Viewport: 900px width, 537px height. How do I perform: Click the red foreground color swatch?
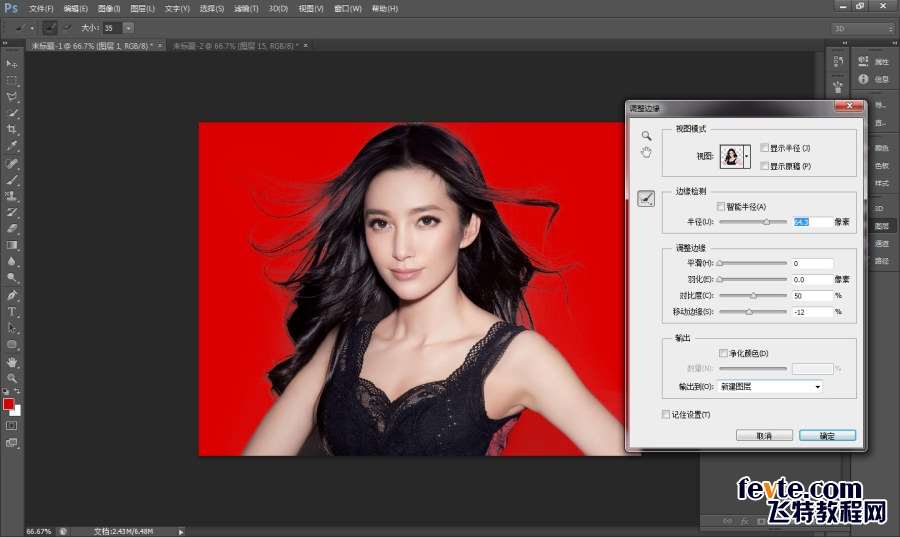coord(8,404)
